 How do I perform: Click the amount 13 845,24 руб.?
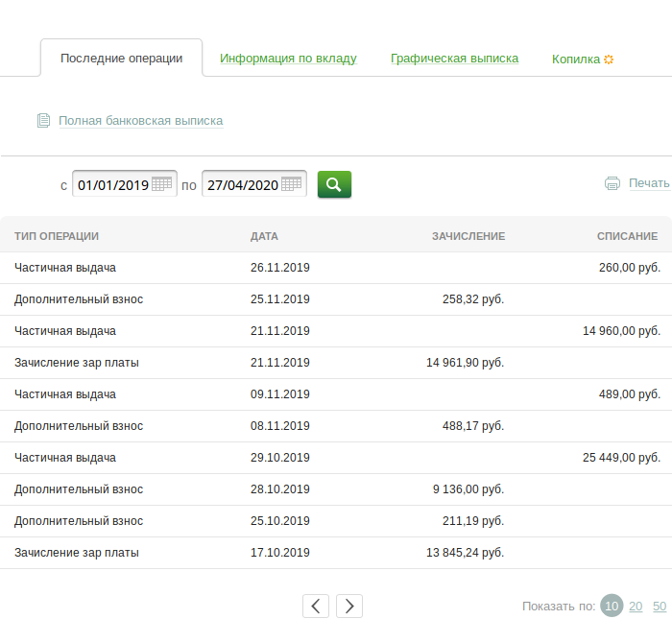tap(465, 553)
